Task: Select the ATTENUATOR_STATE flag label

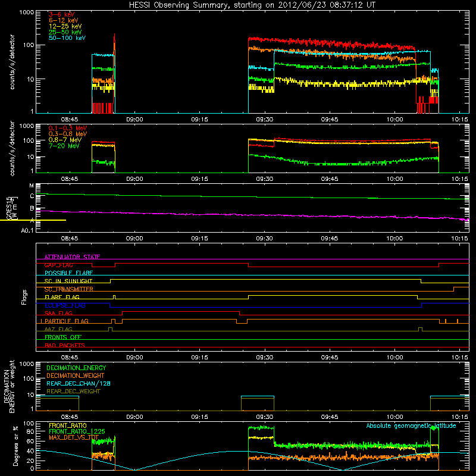Action: [x=72, y=257]
